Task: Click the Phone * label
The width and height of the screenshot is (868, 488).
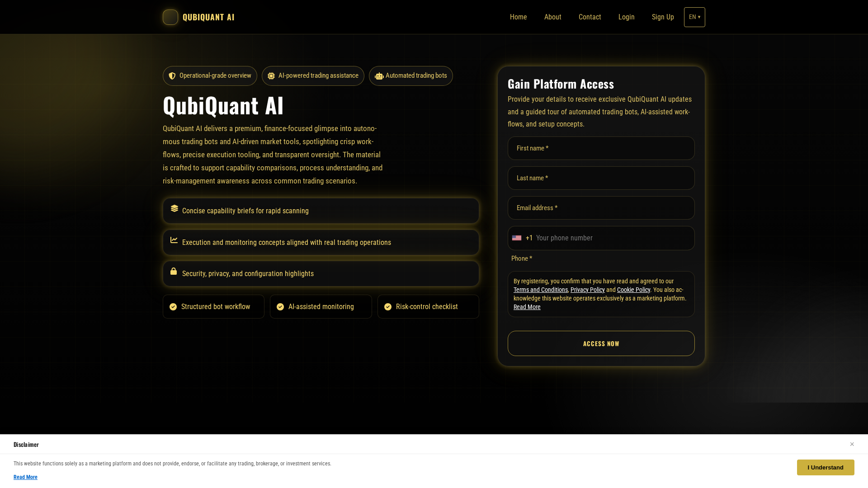Action: point(522,258)
